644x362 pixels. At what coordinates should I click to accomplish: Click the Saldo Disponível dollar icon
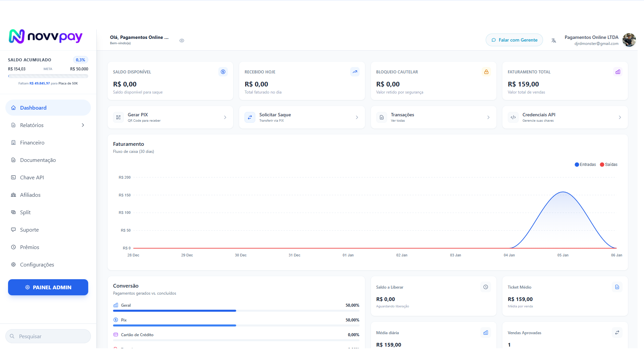tap(223, 72)
